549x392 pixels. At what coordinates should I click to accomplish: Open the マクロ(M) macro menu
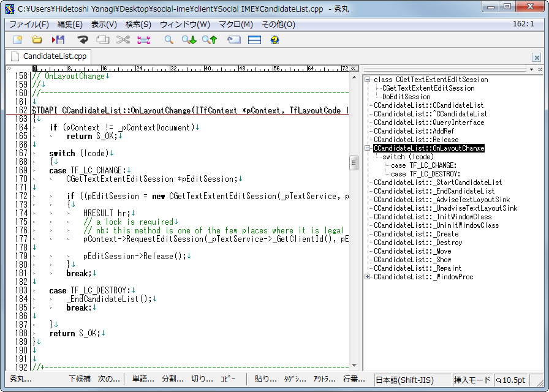235,24
